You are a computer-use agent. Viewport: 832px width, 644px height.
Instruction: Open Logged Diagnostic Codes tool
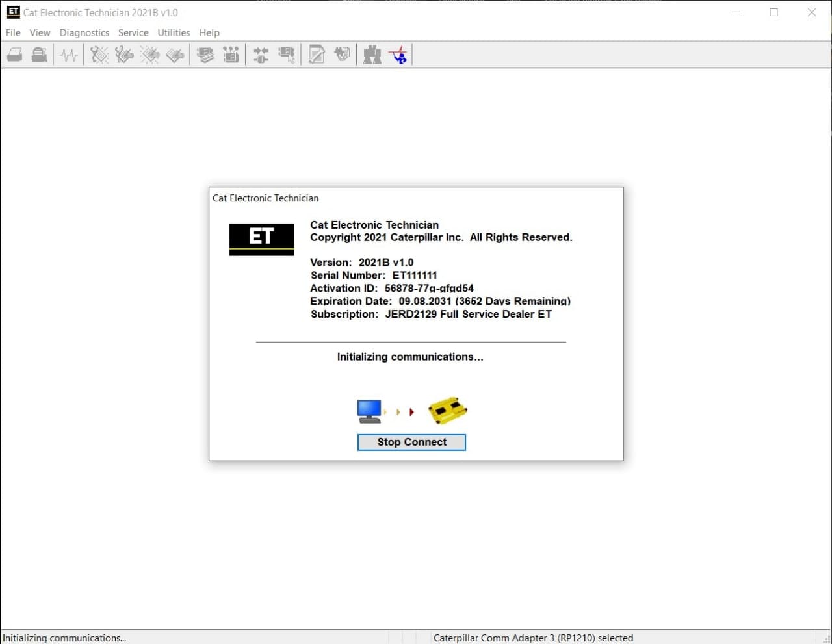(x=124, y=55)
